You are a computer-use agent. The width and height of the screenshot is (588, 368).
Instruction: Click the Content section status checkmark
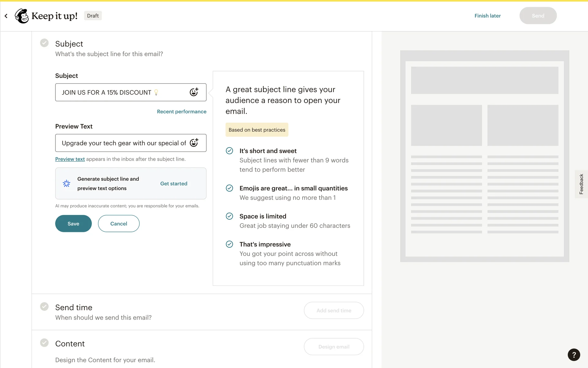point(44,343)
